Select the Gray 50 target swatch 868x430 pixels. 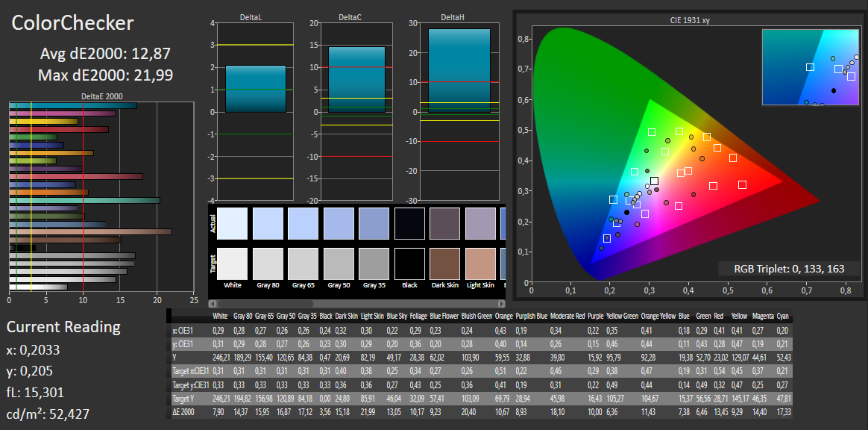(x=339, y=264)
